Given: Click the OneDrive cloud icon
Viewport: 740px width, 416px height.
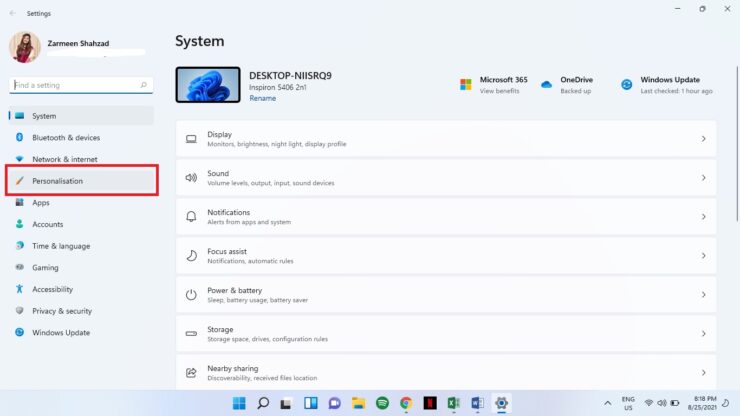Looking at the screenshot, I should 546,85.
